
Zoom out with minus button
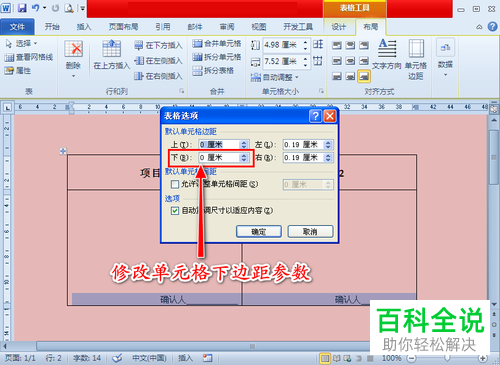(x=412, y=358)
